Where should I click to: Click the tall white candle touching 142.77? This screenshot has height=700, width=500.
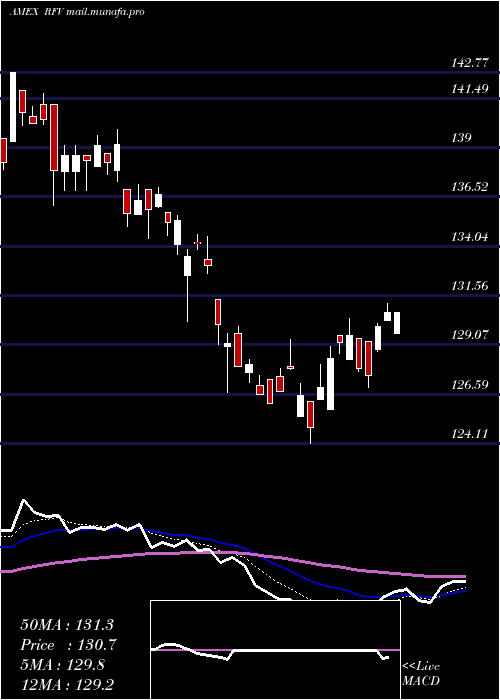13,107
